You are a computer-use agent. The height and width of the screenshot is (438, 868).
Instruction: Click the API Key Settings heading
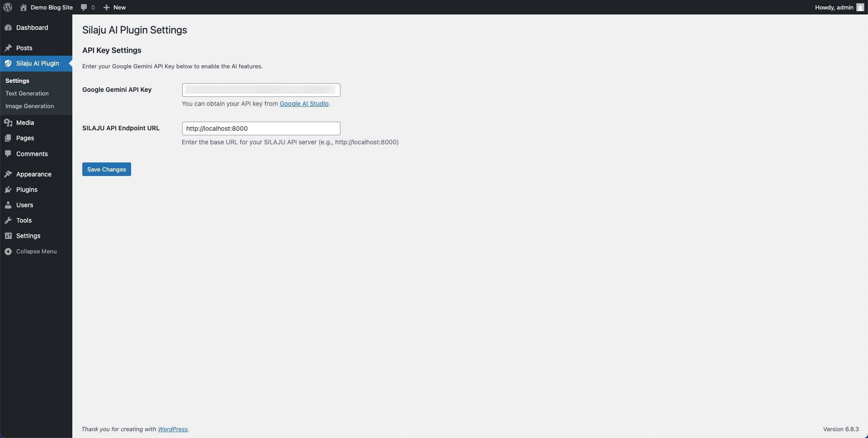(x=112, y=50)
